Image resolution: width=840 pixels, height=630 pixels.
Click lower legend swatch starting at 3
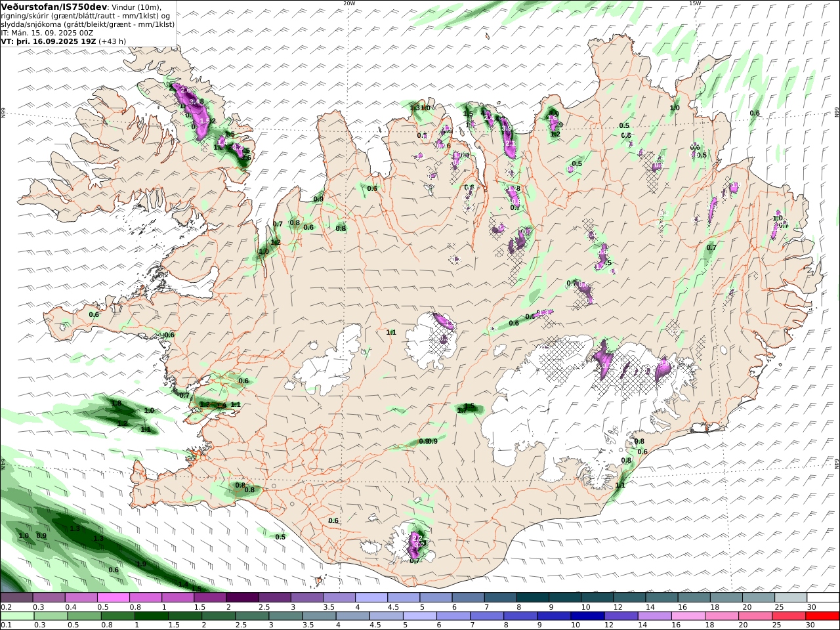(285, 616)
